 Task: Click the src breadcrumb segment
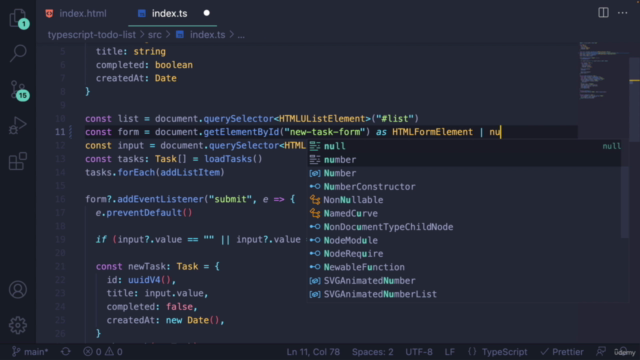[155, 35]
